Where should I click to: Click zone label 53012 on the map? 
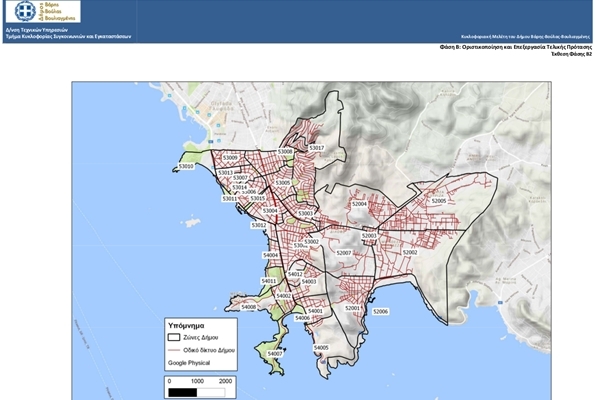point(258,226)
